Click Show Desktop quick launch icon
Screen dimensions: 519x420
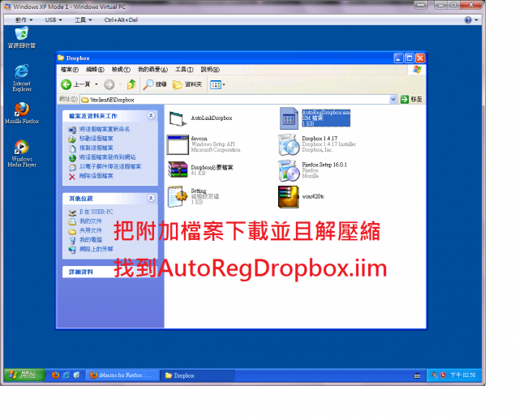(77, 375)
